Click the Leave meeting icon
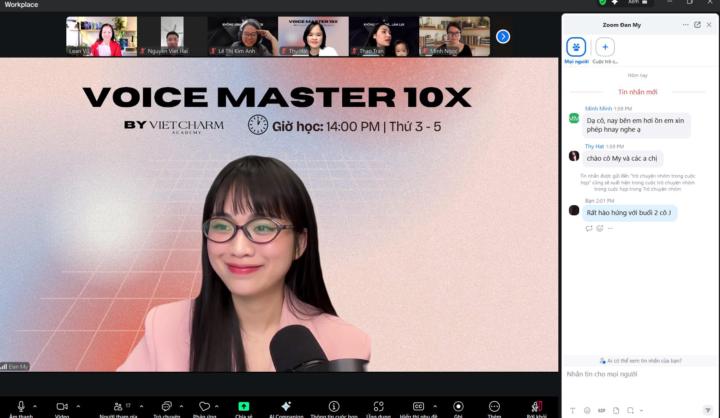This screenshot has width=720, height=418. pyautogui.click(x=536, y=406)
